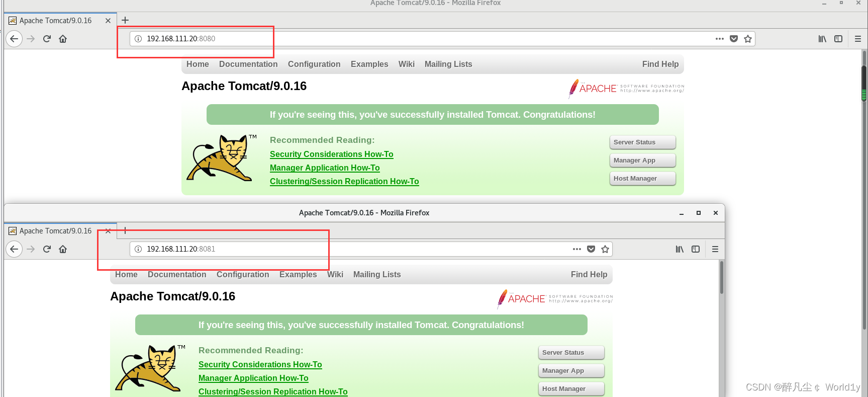Open Home in front window Tomcat nav
The width and height of the screenshot is (868, 397).
tap(126, 274)
